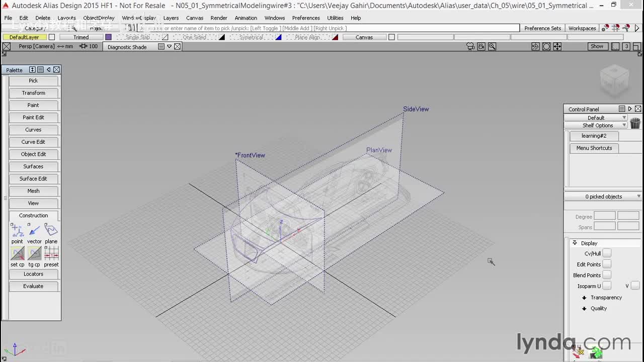The image size is (644, 362).
Task: Close the Diagnostic Shade panel
Action: click(x=177, y=46)
